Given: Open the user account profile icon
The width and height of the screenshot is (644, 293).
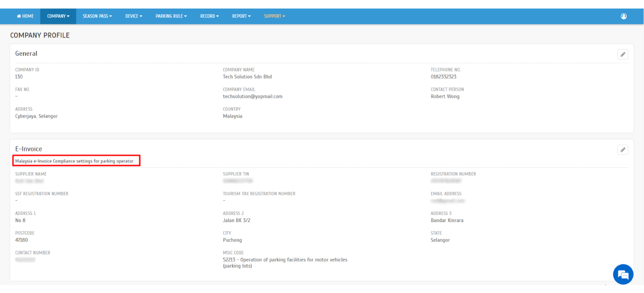Looking at the screenshot, I should pyautogui.click(x=623, y=16).
